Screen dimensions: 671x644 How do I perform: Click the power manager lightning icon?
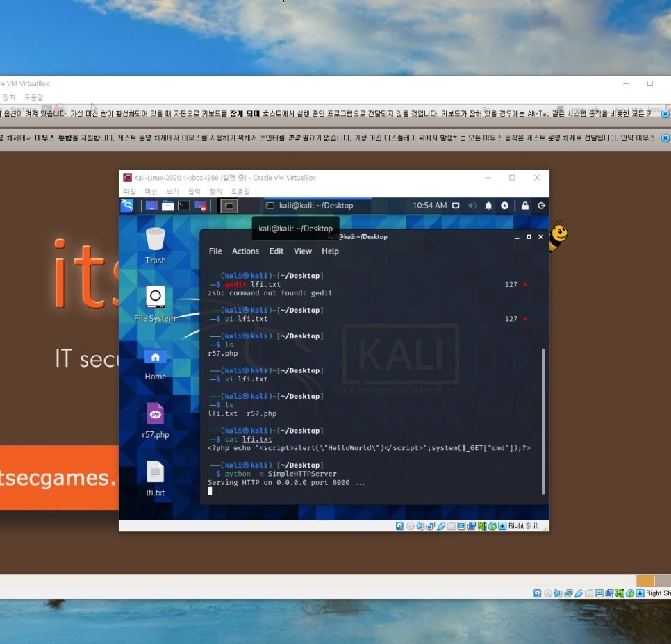504,206
